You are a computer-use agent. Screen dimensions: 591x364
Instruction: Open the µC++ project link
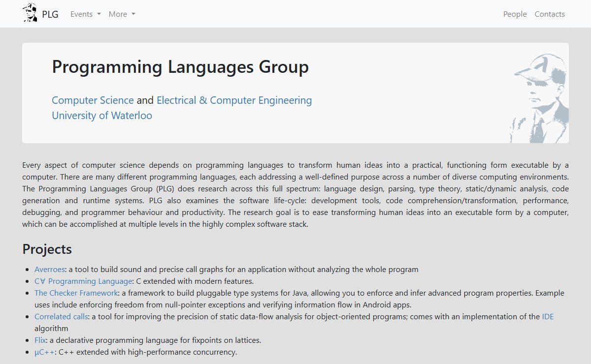pyautogui.click(x=45, y=352)
